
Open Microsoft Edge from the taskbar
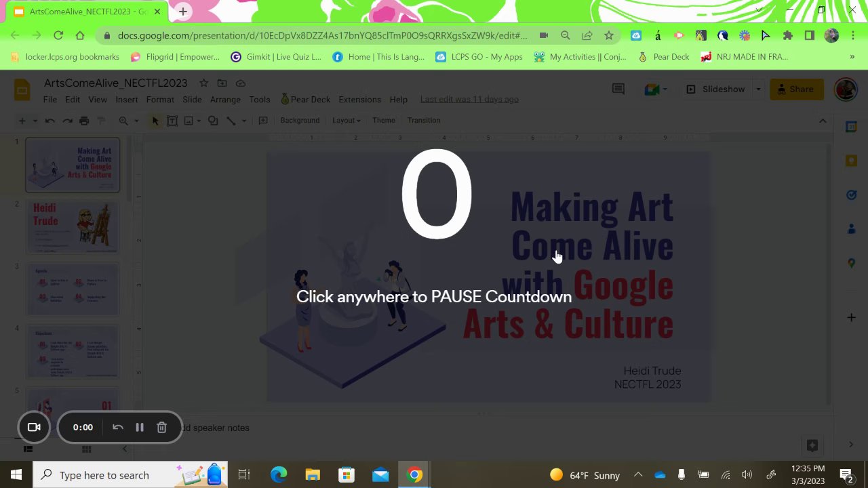tap(279, 475)
